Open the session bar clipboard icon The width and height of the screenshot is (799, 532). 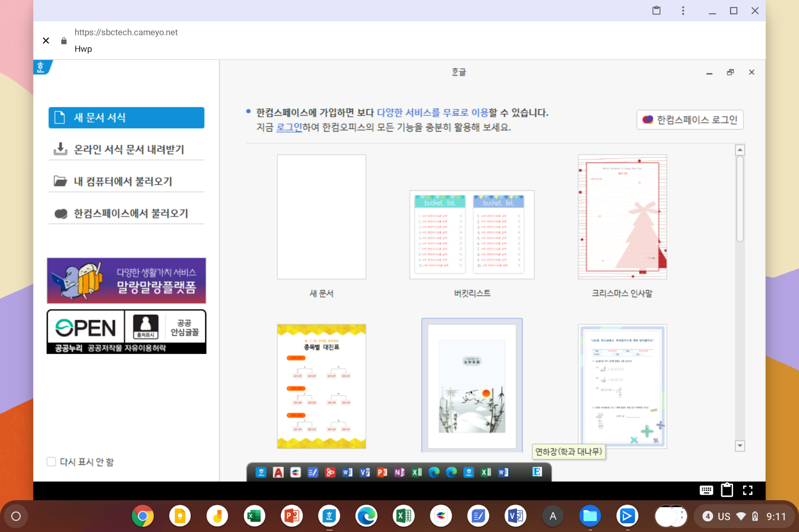727,490
